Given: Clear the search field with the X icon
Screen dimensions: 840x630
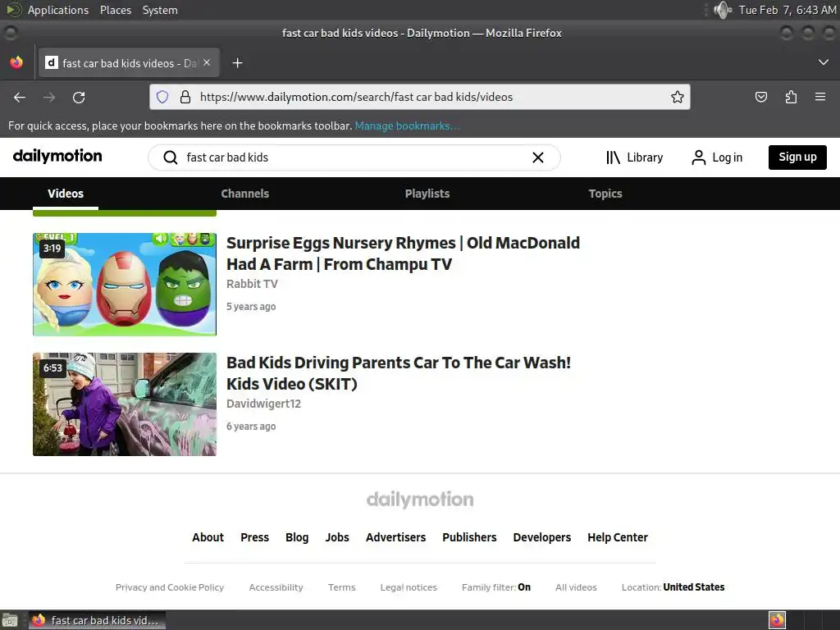Looking at the screenshot, I should 538,157.
